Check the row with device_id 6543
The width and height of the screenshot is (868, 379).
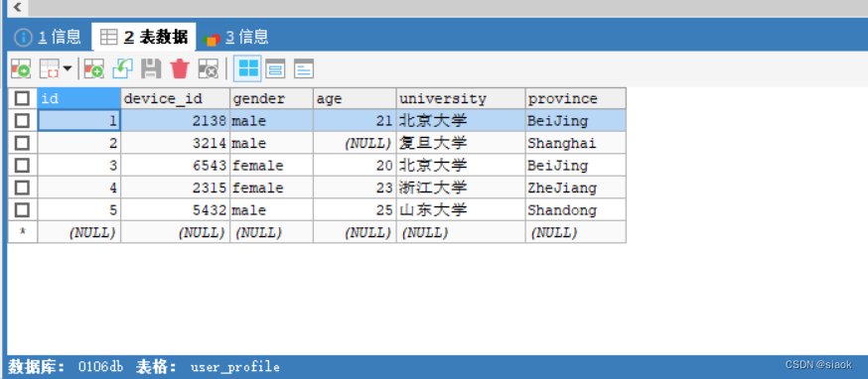click(22, 166)
